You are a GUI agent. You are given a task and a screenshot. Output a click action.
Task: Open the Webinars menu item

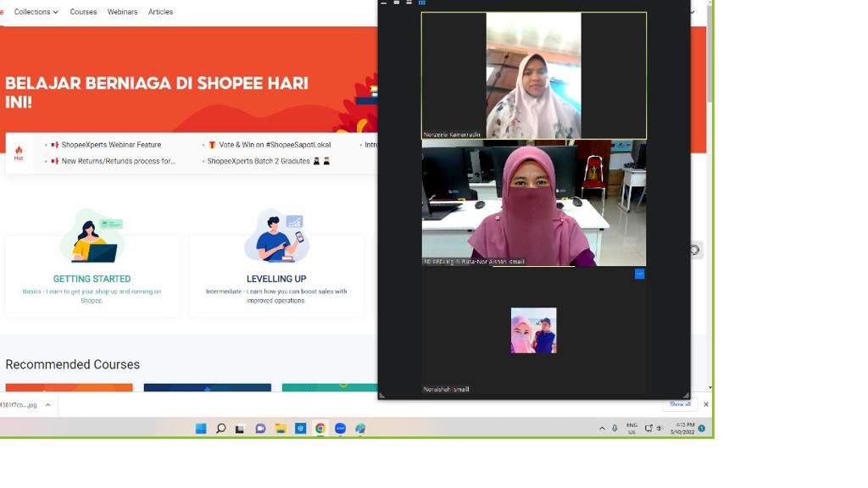click(x=122, y=12)
